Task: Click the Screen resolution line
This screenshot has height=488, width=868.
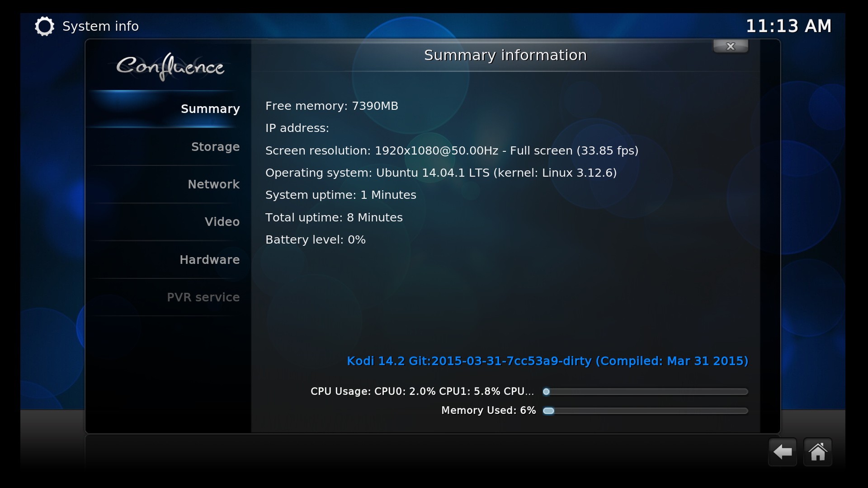Action: point(452,150)
